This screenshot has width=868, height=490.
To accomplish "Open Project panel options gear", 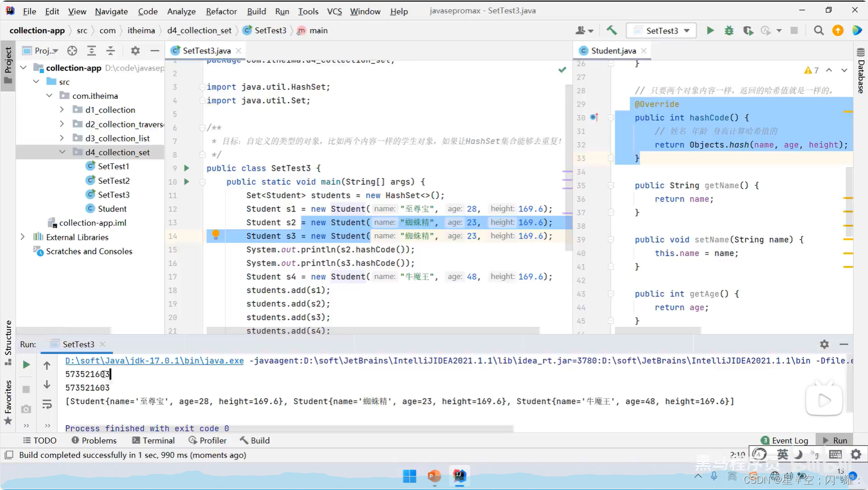I will tap(135, 51).
